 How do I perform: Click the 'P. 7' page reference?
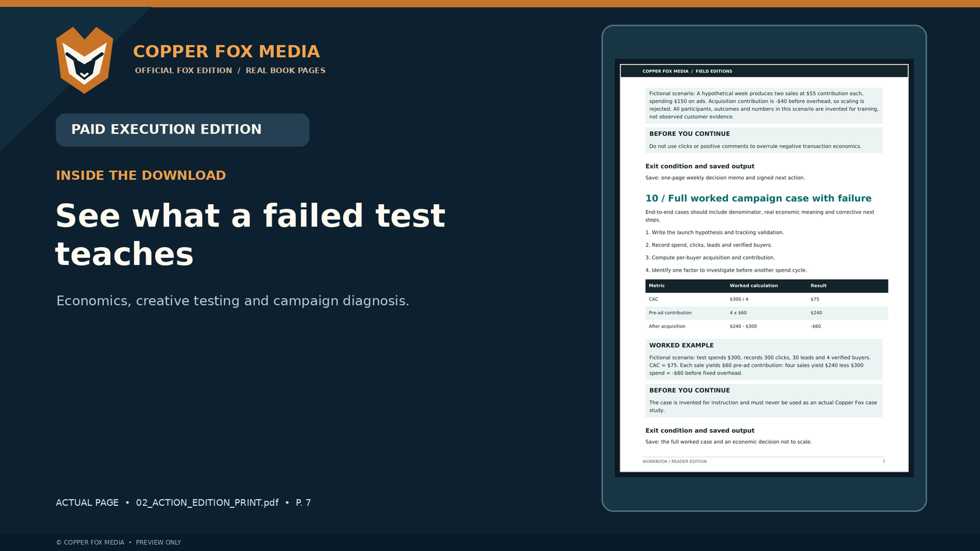click(x=303, y=502)
